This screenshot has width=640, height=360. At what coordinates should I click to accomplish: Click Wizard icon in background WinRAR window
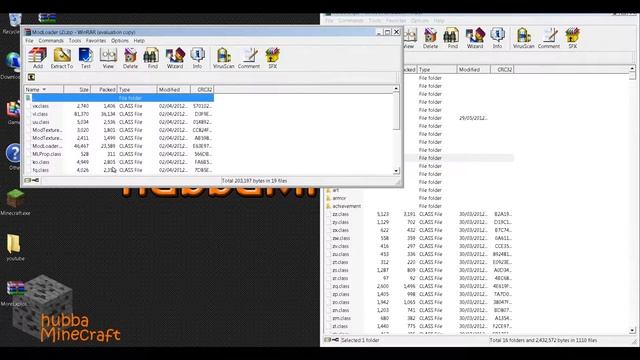(475, 38)
